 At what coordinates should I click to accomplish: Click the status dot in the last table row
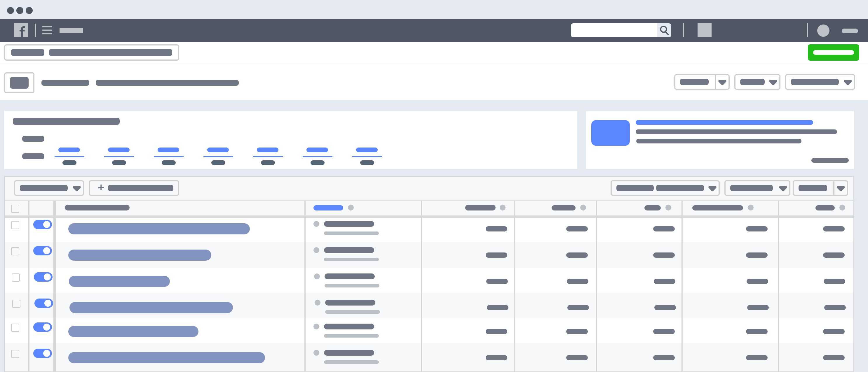[316, 353]
